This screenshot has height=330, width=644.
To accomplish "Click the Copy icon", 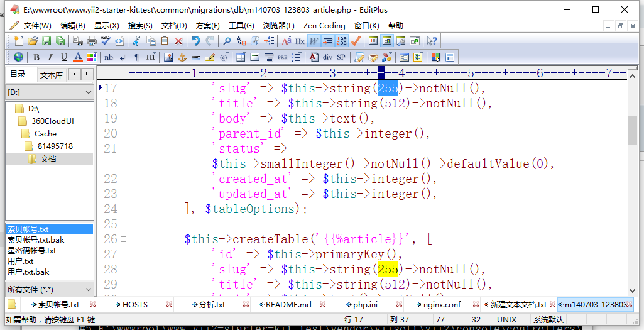I will 151,41.
